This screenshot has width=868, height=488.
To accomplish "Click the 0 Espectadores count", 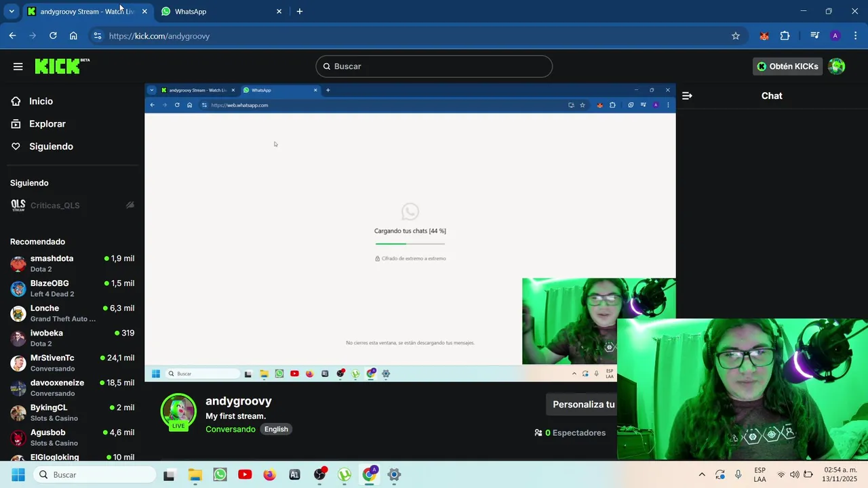I will (x=570, y=432).
